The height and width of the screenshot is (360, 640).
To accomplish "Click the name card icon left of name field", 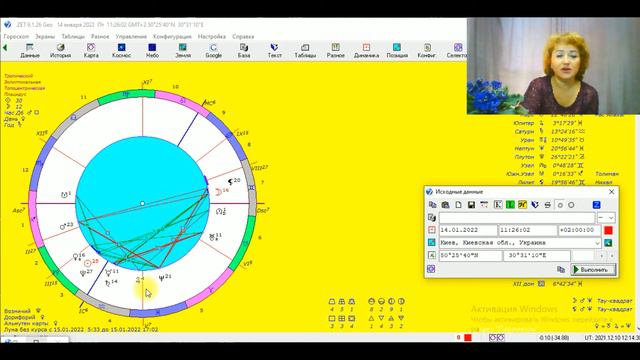I will coord(432,218).
